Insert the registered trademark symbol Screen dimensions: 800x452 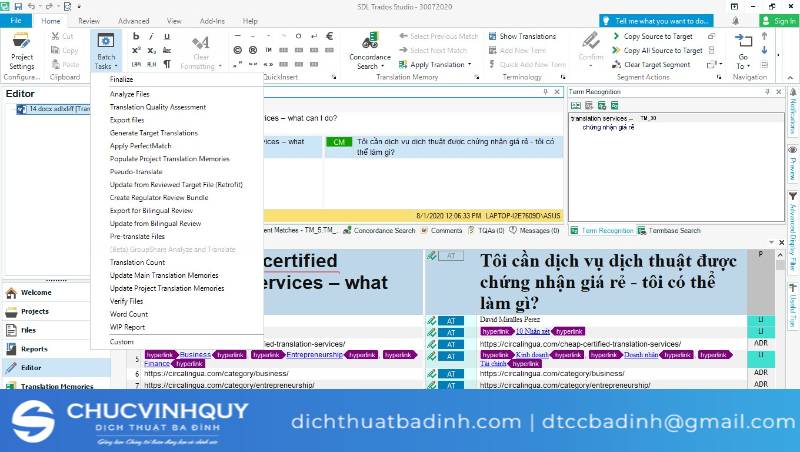click(x=253, y=50)
